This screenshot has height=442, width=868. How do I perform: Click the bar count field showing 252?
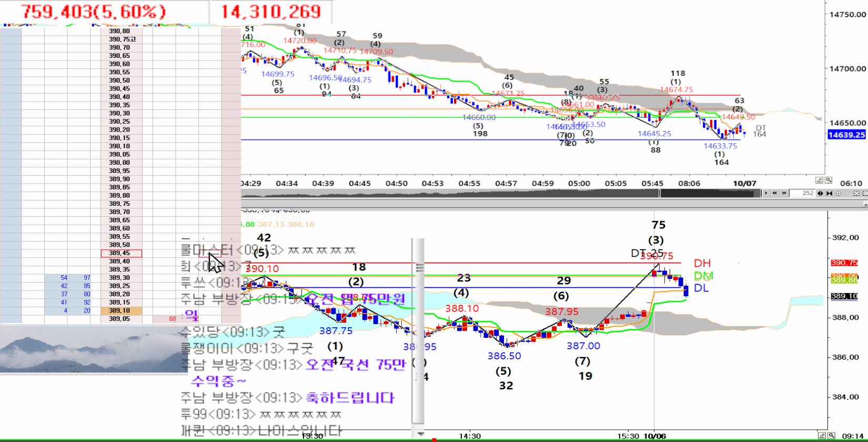pos(803,193)
